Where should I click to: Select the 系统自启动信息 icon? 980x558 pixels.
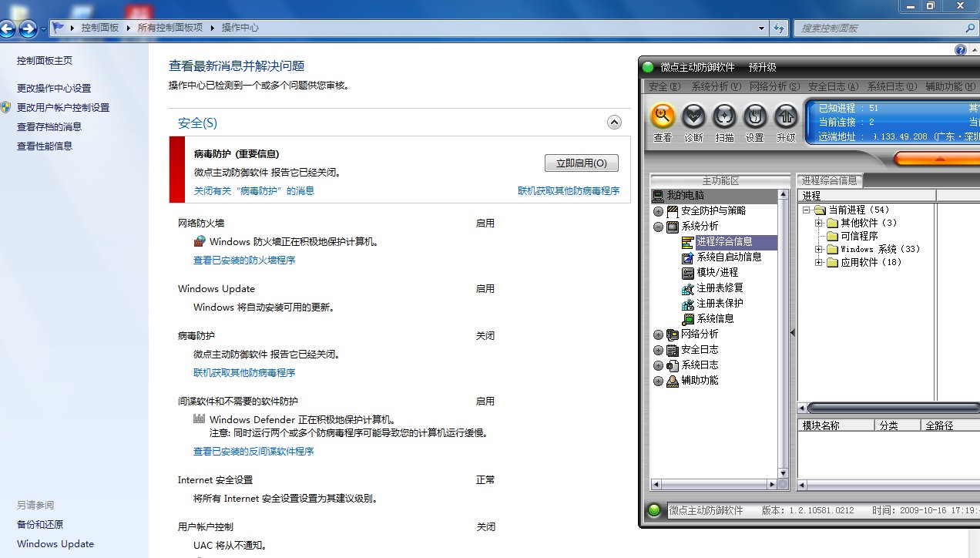688,257
